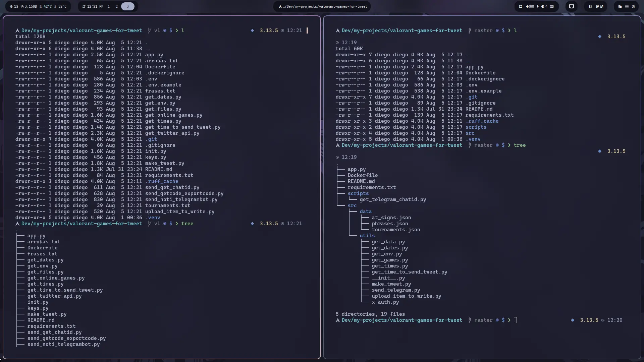This screenshot has width=644, height=362.
Task: Click the volume 80 speaker icon
Action: [530, 6]
